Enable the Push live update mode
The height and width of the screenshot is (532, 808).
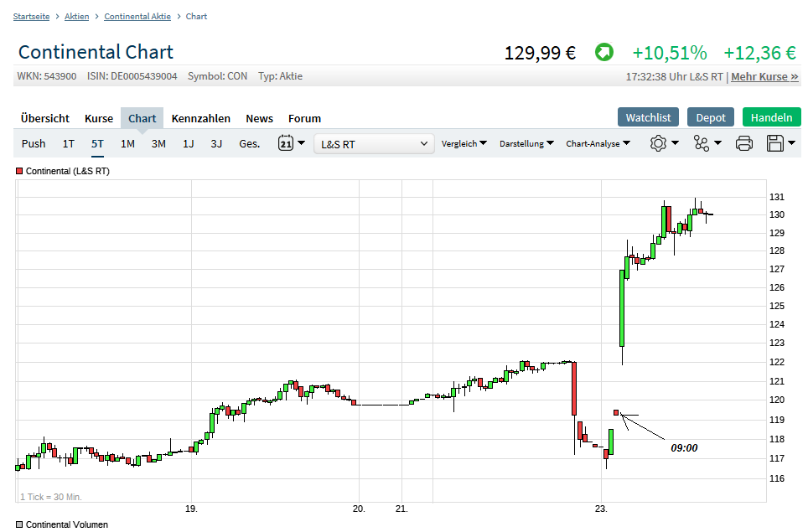coord(34,143)
